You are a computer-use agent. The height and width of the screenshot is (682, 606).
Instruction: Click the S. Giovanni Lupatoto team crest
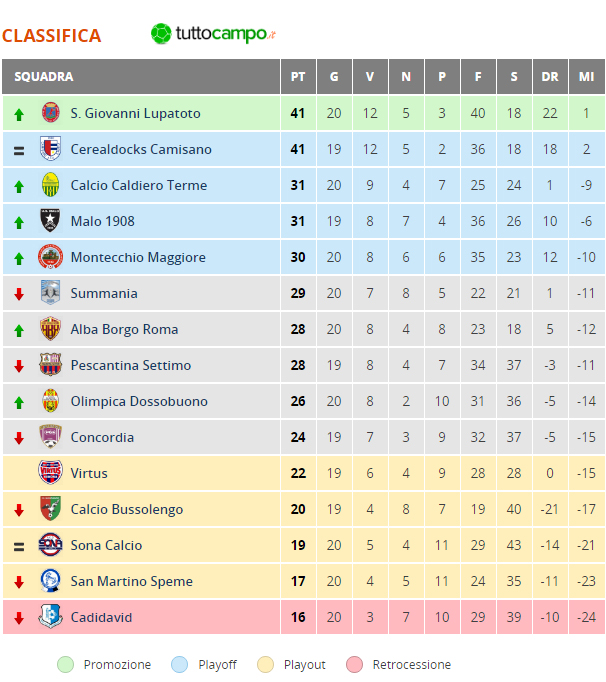tap(50, 113)
